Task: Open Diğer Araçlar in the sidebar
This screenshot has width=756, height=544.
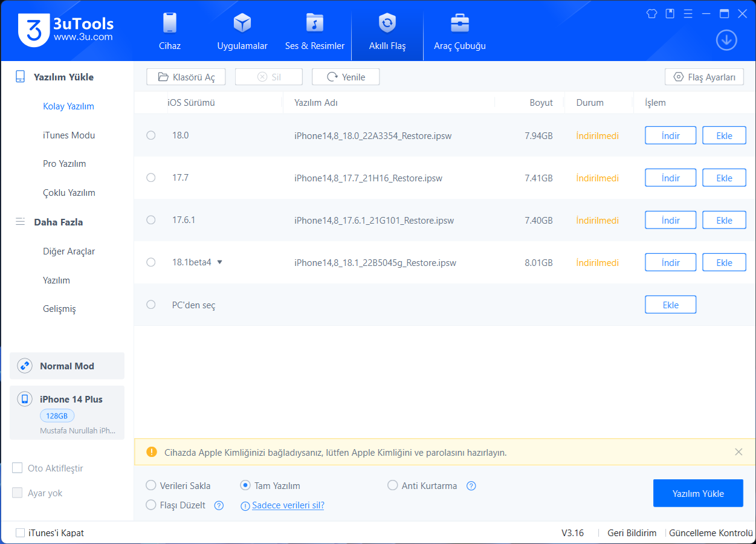Action: pyautogui.click(x=69, y=251)
